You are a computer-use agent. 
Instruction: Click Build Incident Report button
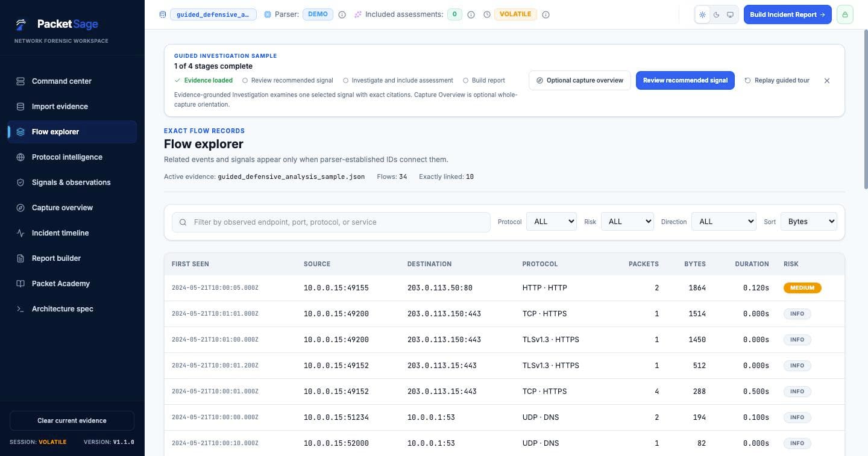pyautogui.click(x=787, y=14)
